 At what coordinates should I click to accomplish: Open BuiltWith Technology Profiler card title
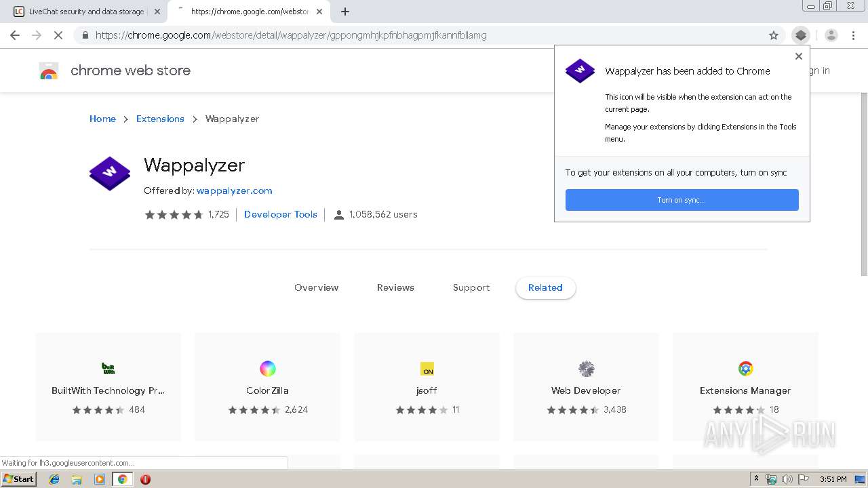pos(108,390)
